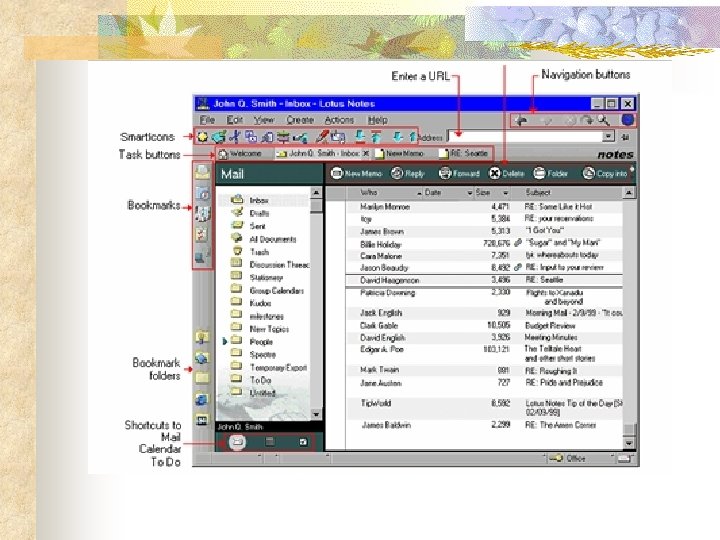Click the scissors cut SmartIcon
Image resolution: width=720 pixels, height=540 pixels.
point(235,136)
